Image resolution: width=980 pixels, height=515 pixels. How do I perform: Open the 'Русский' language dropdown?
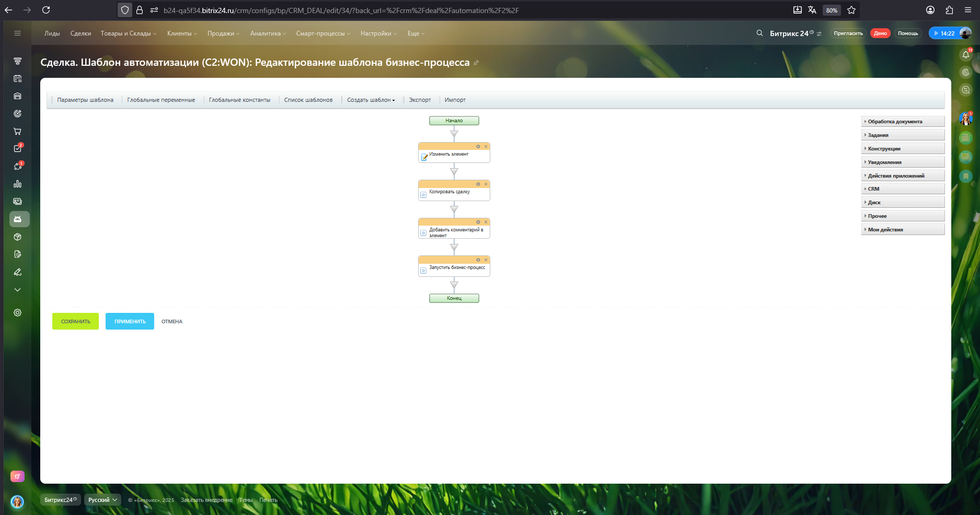pos(102,500)
